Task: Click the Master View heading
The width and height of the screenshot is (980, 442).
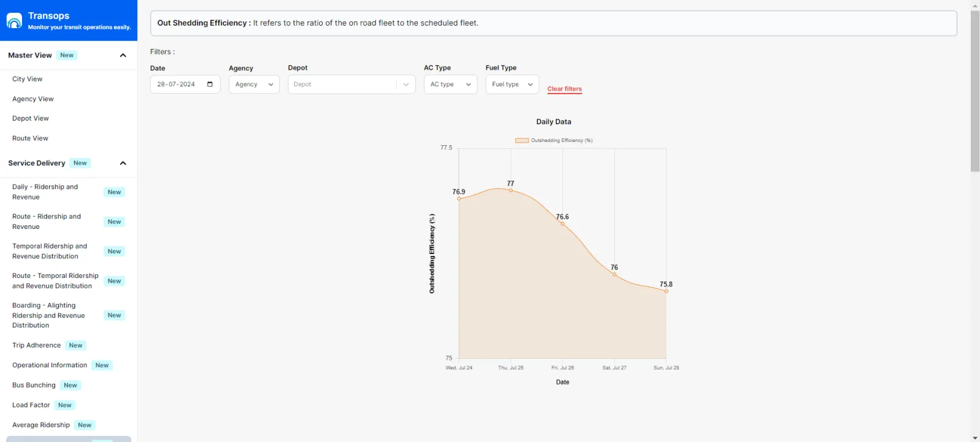Action: click(30, 55)
